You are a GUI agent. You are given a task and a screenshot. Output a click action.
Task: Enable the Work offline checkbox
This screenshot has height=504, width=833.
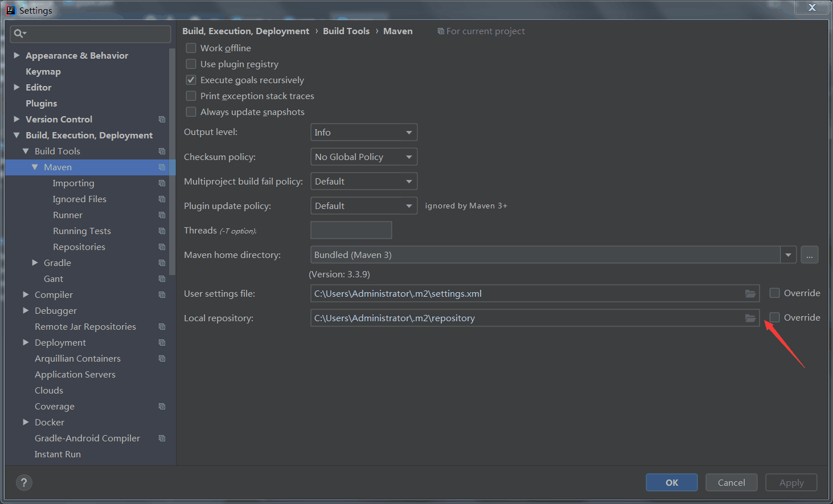tap(191, 48)
